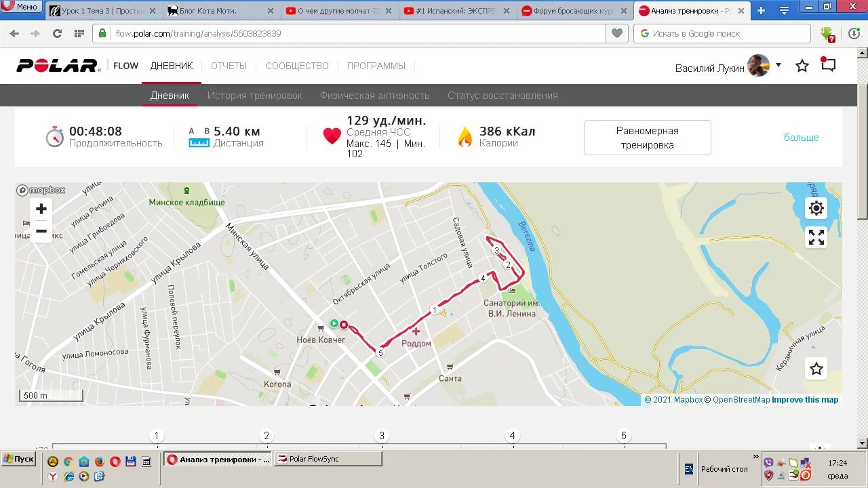Expand the user account dropdown arrow
This screenshot has height=488, width=868.
[778, 65]
